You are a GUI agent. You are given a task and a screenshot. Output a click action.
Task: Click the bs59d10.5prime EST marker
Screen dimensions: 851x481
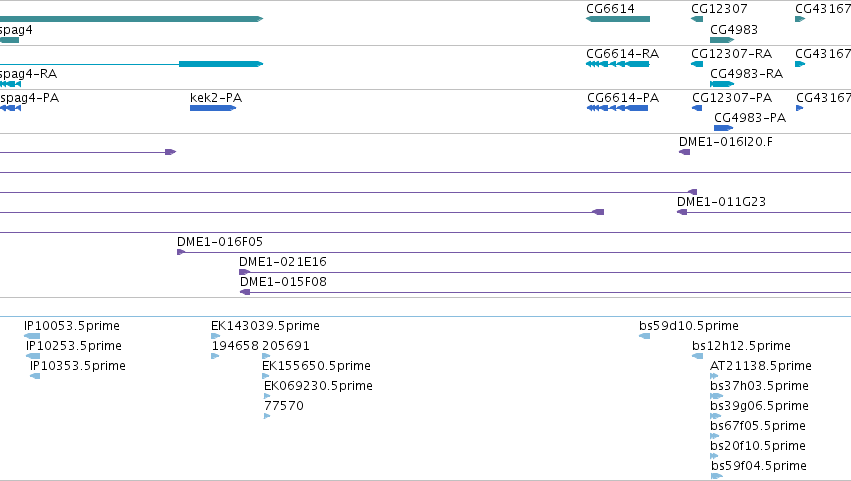(x=645, y=336)
